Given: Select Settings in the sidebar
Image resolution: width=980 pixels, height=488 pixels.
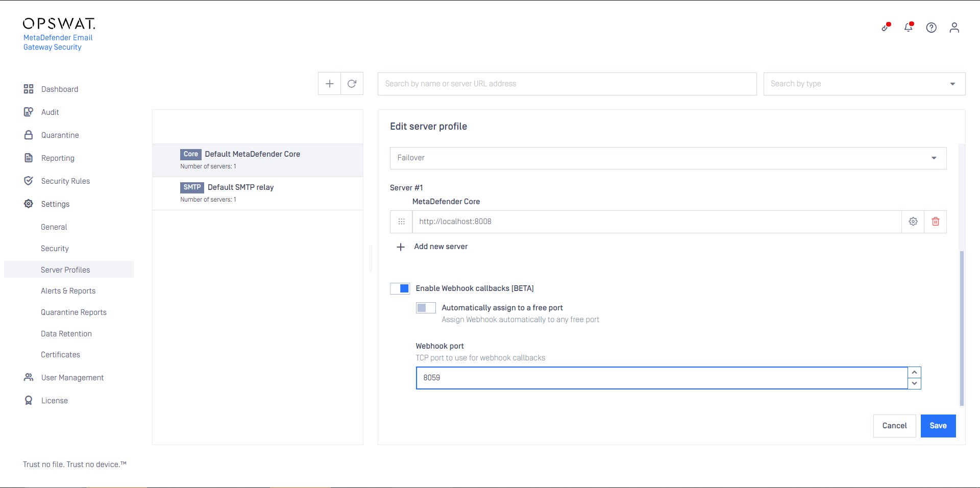Looking at the screenshot, I should tap(55, 204).
